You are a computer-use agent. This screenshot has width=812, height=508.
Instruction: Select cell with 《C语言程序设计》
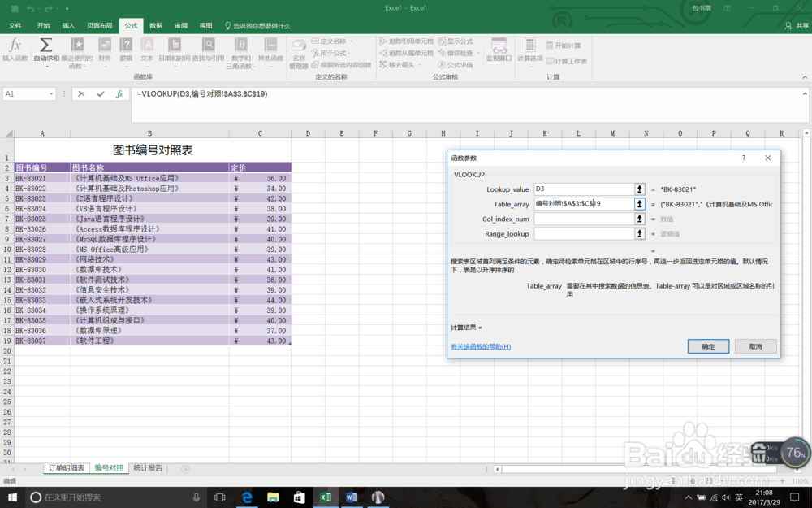(x=149, y=198)
